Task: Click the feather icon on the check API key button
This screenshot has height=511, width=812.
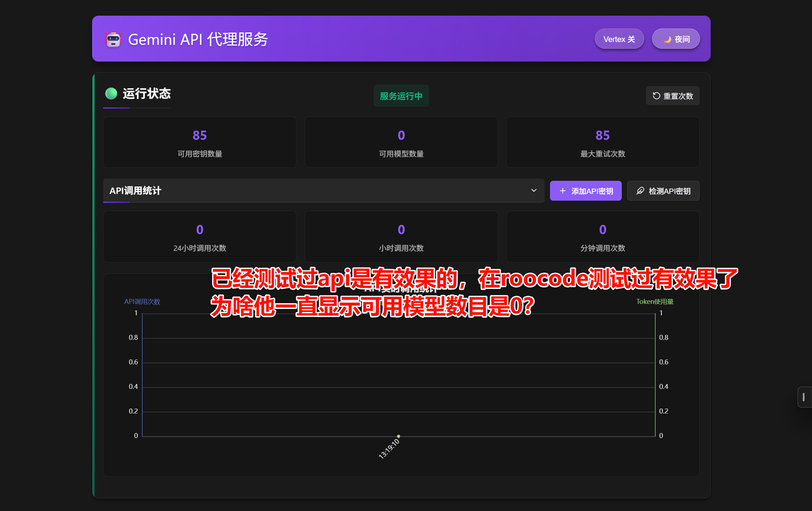Action: click(640, 191)
